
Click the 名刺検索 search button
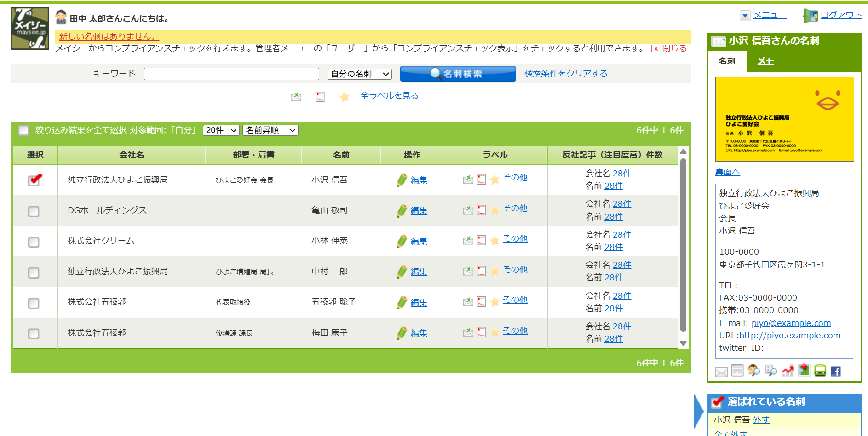[458, 74]
